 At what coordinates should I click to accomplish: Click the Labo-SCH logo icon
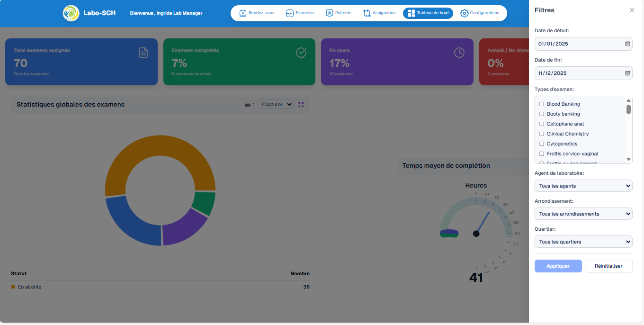[x=71, y=13]
